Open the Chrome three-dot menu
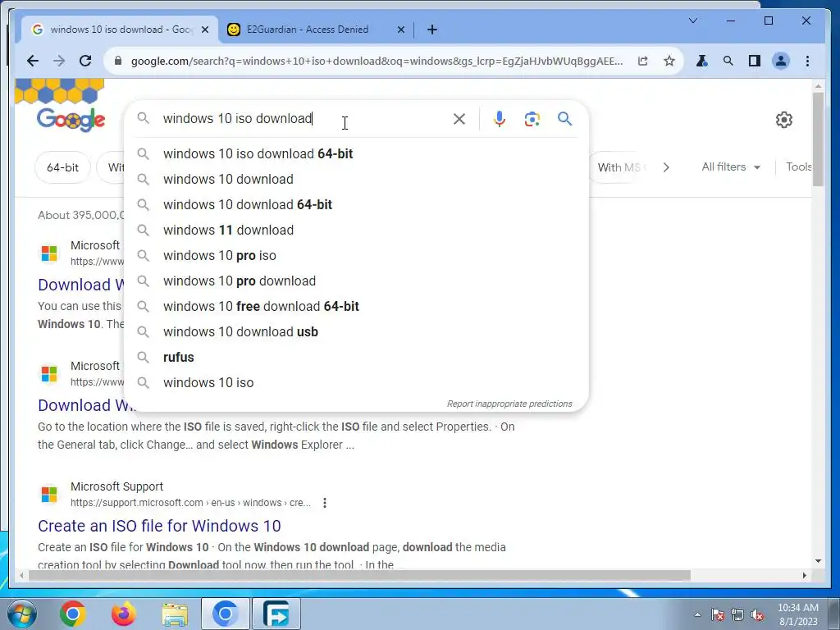840x630 pixels. click(807, 61)
